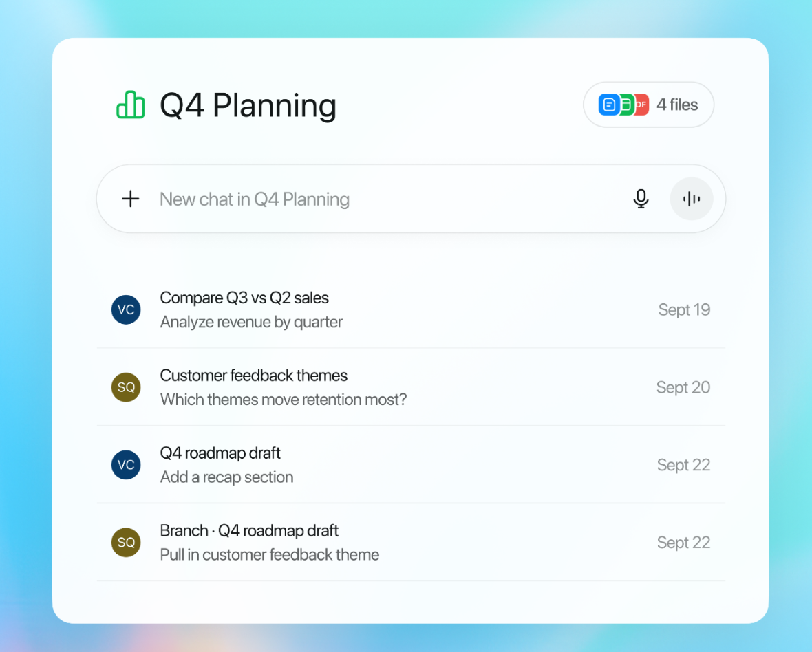
Task: Click the plus icon to start a new chat
Action: [130, 199]
